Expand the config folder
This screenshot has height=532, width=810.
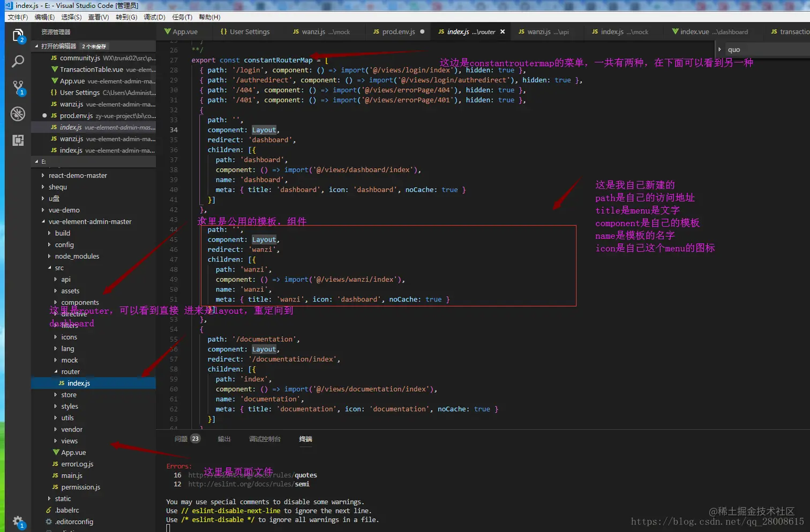coord(94,244)
